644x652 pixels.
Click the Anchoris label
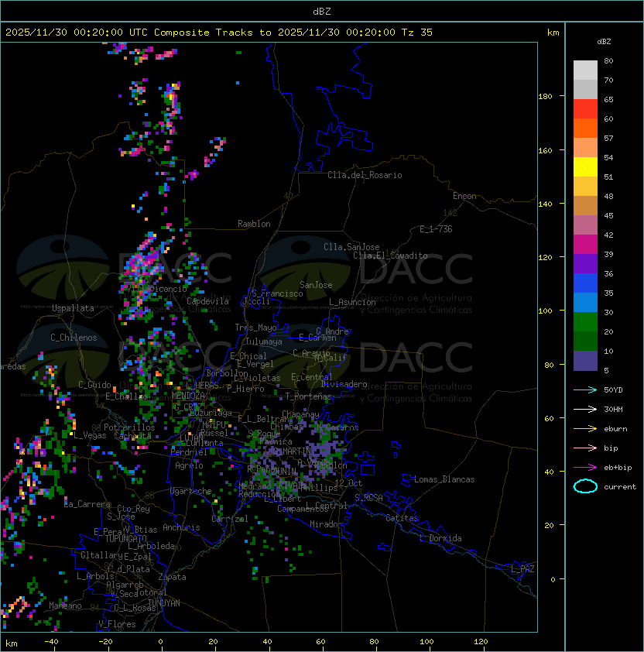[181, 527]
